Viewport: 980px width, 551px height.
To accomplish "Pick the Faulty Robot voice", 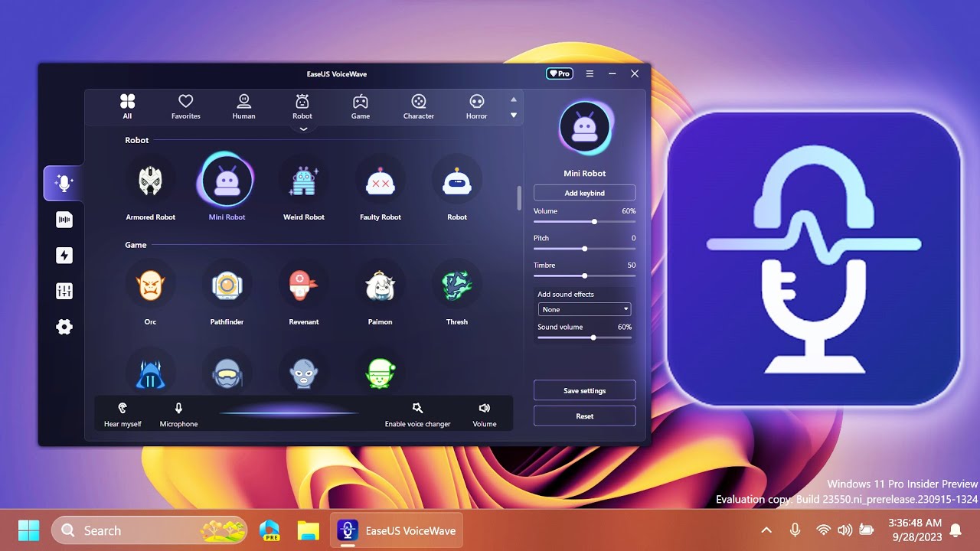I will (x=381, y=181).
